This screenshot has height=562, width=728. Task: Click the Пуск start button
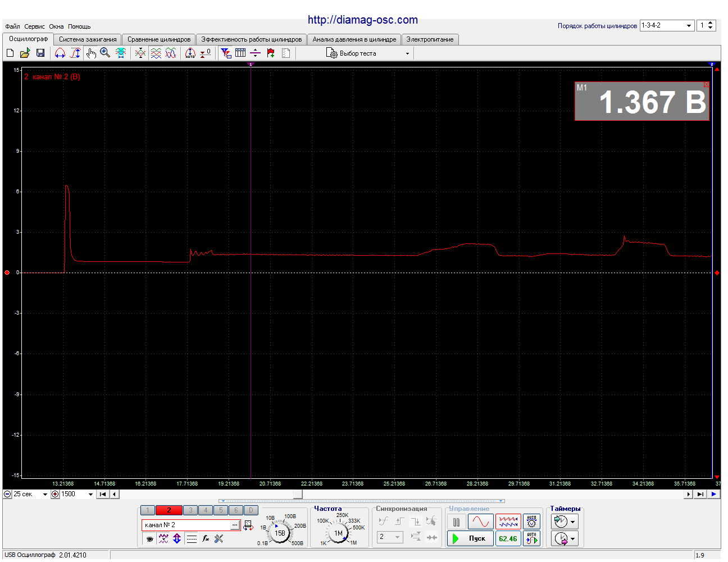click(x=470, y=538)
